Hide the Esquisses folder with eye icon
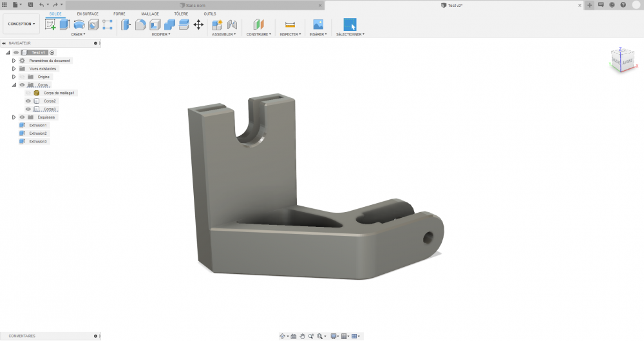Image resolution: width=644 pixels, height=341 pixels. point(22,117)
